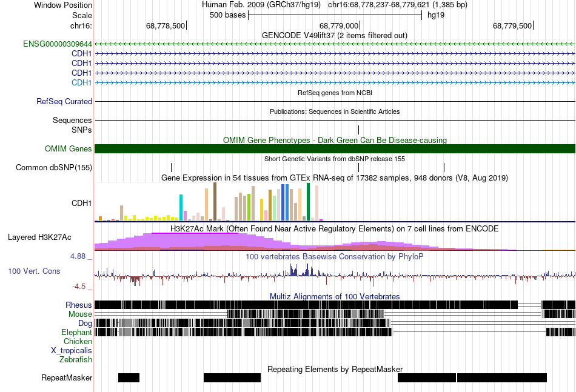576x392 pixels.
Task: Click the hg19 label beside scale bar
Action: pyautogui.click(x=436, y=15)
